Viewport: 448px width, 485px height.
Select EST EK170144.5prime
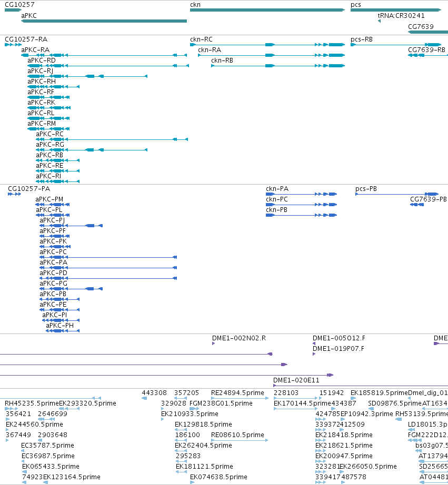(303, 403)
